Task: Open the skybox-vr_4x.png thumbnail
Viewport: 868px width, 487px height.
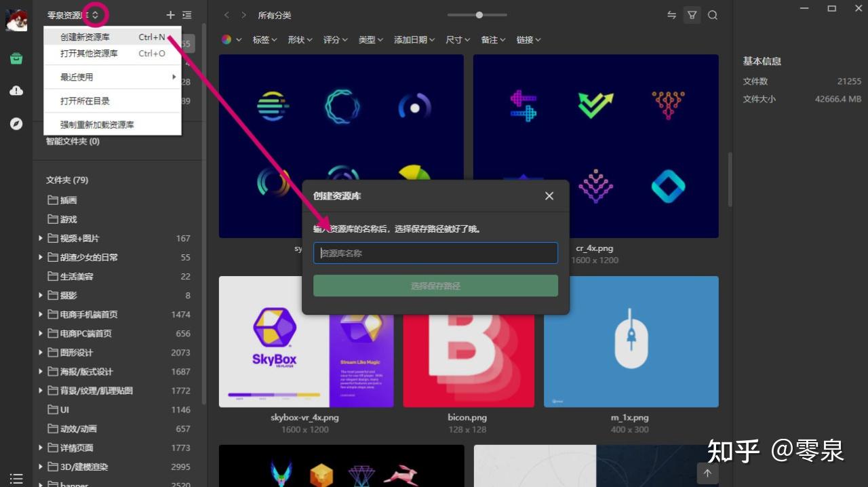Action: 306,341
